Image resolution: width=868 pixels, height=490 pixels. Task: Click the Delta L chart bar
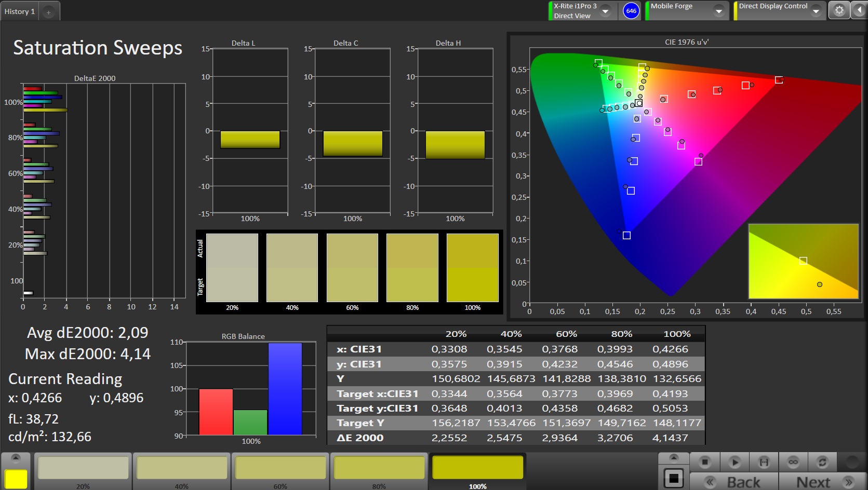pyautogui.click(x=250, y=140)
